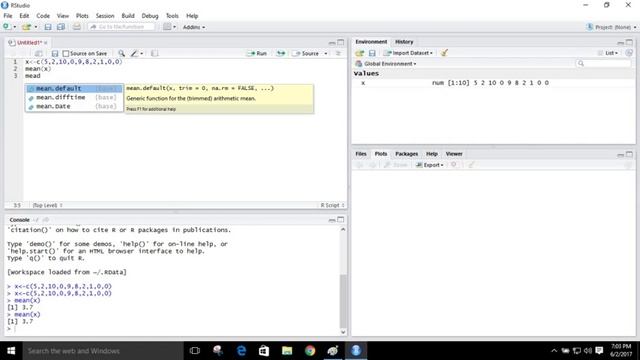Click the New File icon in main toolbar
The width and height of the screenshot is (640, 360).
pyautogui.click(x=6, y=27)
